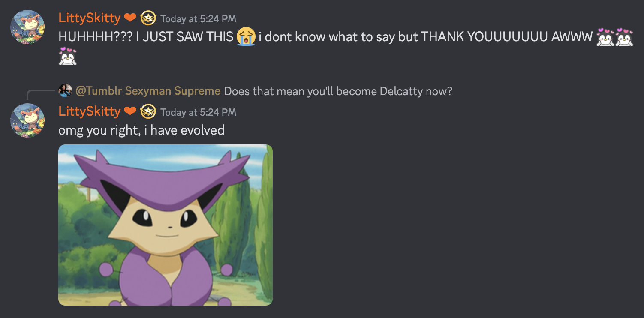
Task: Click the @Tumblr Sexyman Supreme mention
Action: click(x=148, y=91)
